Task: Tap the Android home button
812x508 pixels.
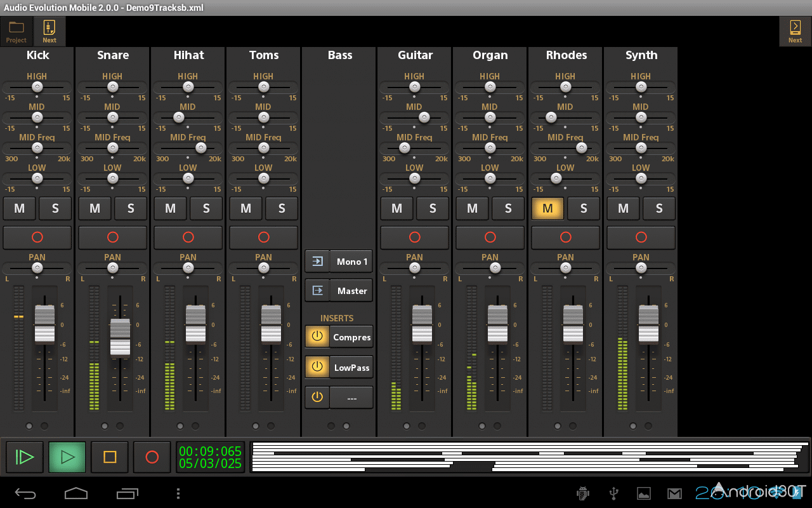Action: pos(76,493)
